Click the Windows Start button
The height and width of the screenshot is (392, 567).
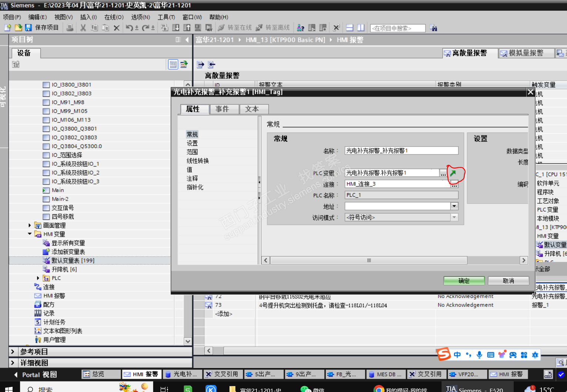[x=9, y=389]
